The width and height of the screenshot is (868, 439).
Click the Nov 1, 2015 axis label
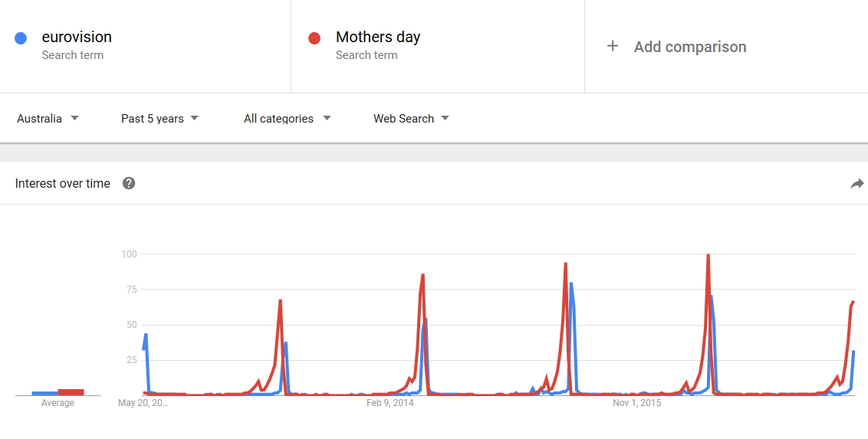(636, 403)
